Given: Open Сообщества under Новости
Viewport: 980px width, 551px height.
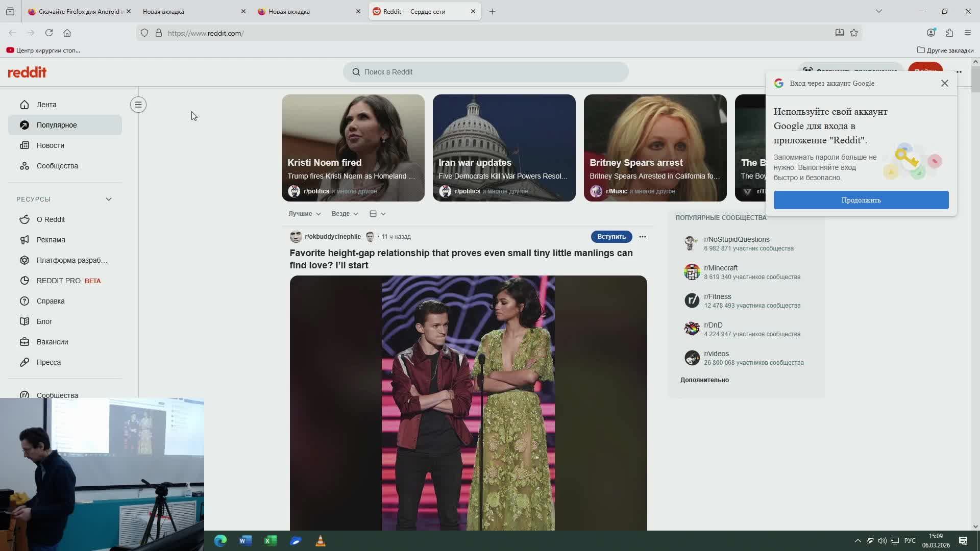Looking at the screenshot, I should tap(65, 166).
